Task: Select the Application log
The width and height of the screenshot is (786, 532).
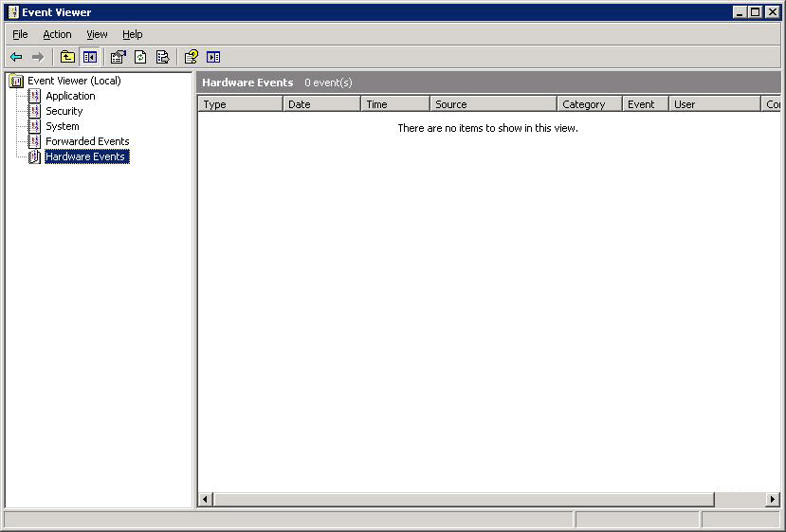Action: click(x=70, y=96)
